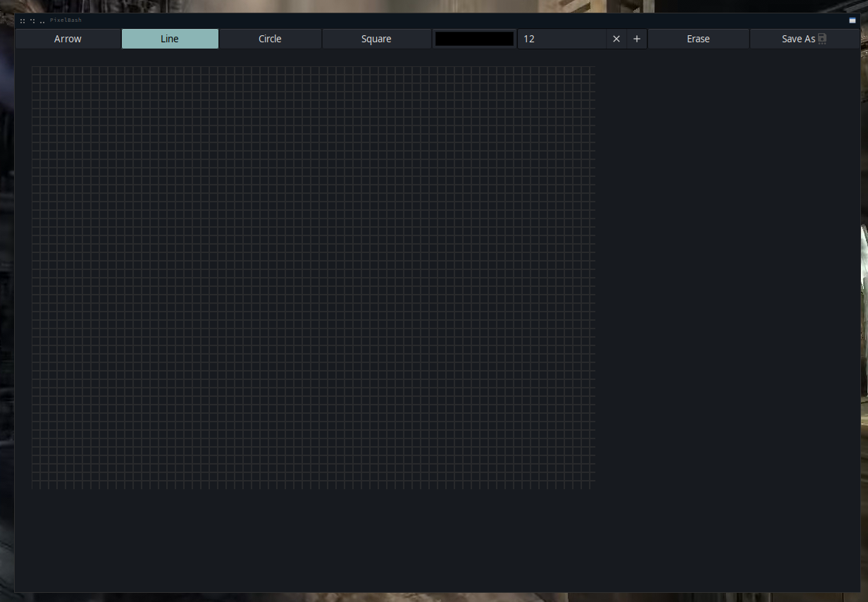Image resolution: width=868 pixels, height=602 pixels.
Task: Click the Erase button
Action: pos(698,39)
